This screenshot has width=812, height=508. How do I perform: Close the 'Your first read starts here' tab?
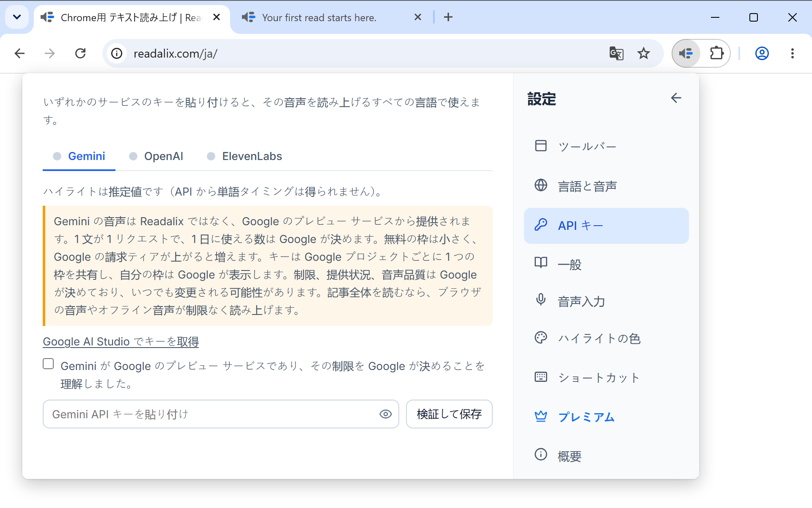[x=418, y=17]
